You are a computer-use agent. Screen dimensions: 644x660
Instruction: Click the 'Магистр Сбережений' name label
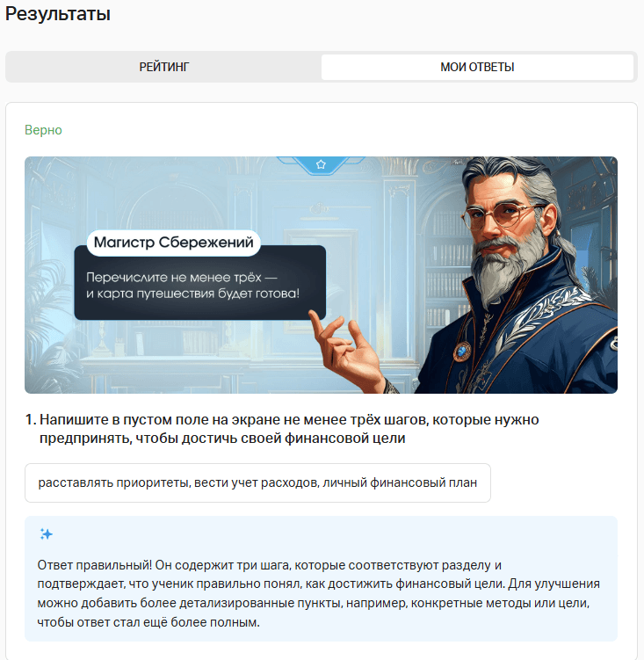click(x=173, y=243)
